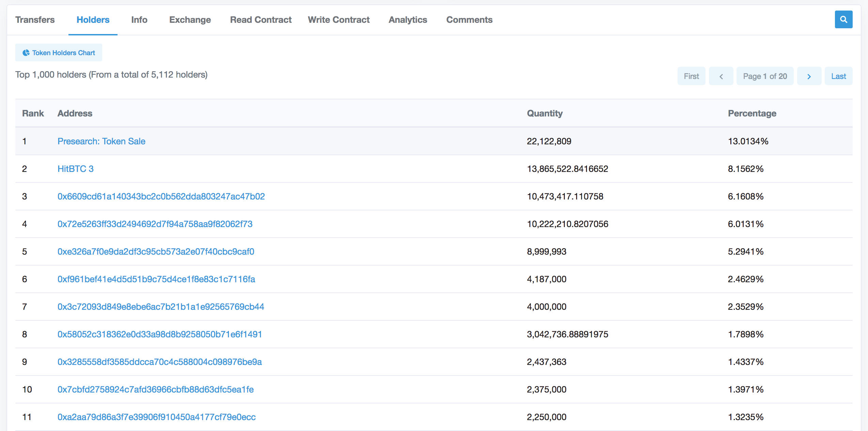Open the HitBTC 3 holder link
Image resolution: width=868 pixels, height=431 pixels.
(75, 169)
